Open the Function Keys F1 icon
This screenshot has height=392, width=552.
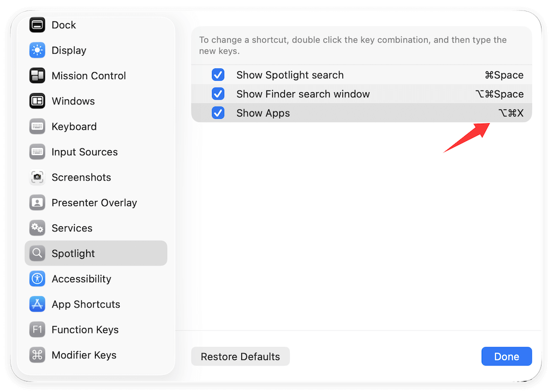tap(36, 330)
